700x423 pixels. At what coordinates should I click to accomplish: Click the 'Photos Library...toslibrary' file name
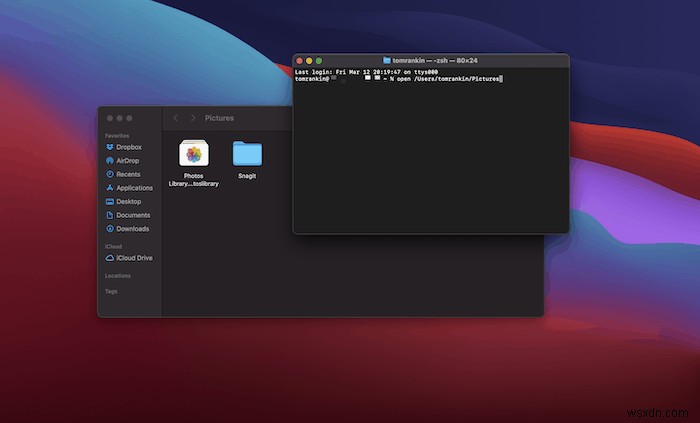click(x=194, y=180)
